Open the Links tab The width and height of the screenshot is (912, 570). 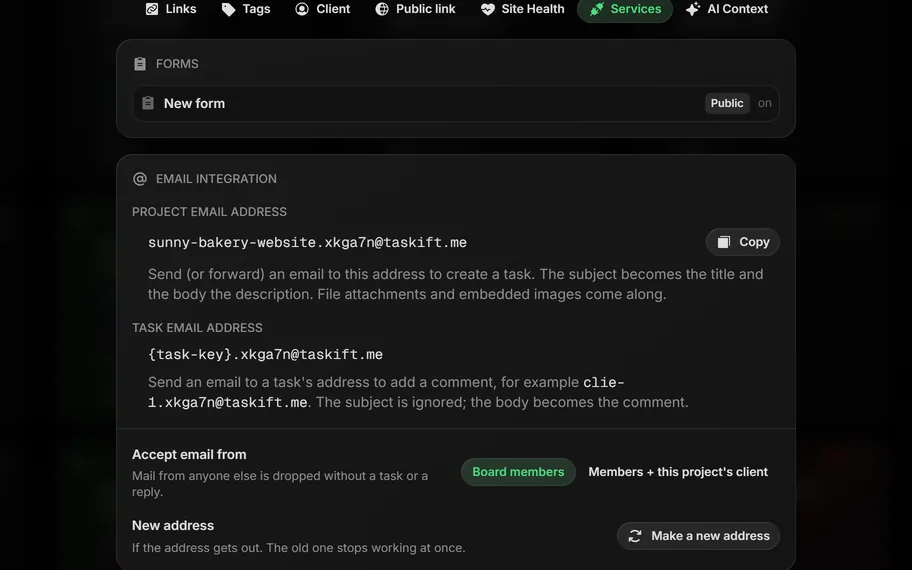[x=170, y=9]
